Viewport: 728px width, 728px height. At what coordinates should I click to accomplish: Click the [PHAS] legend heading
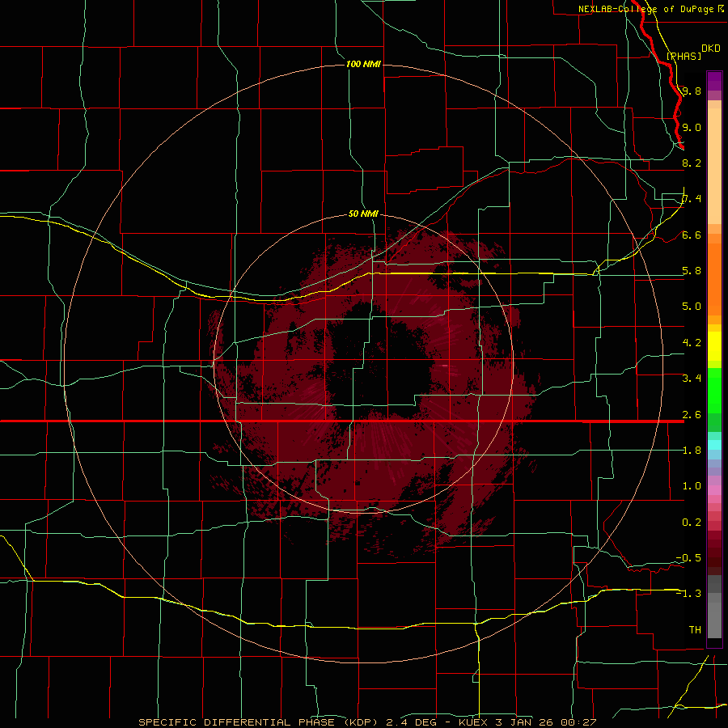[684, 56]
